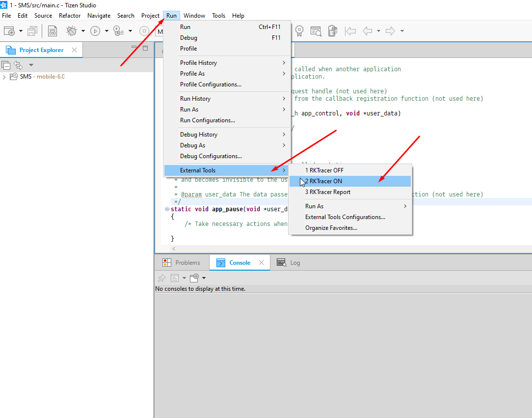This screenshot has width=532, height=418.
Task: Click the certificate manager ribbon icon
Action: (x=299, y=31)
